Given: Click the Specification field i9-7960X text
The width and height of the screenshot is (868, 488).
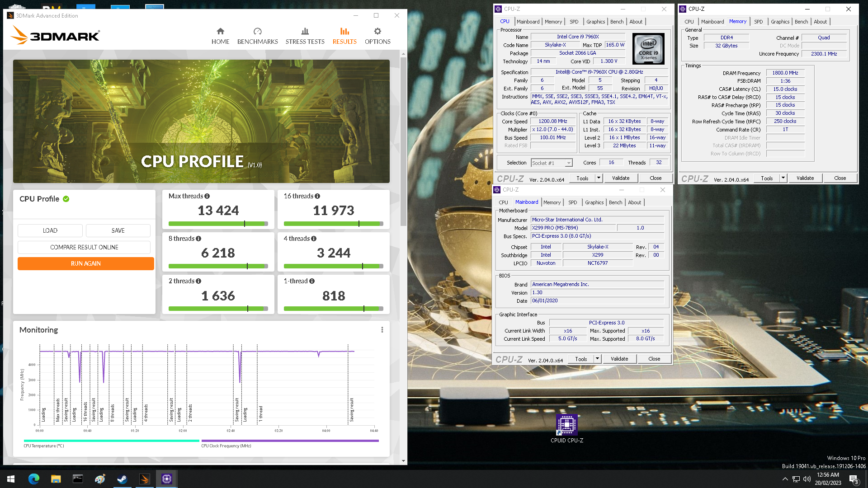Looking at the screenshot, I should 599,72.
